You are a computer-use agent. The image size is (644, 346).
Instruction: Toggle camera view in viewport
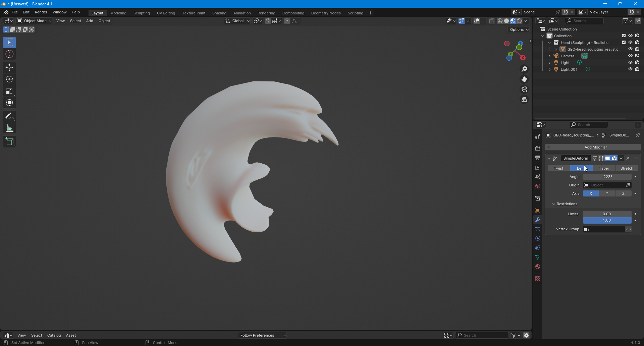point(524,90)
